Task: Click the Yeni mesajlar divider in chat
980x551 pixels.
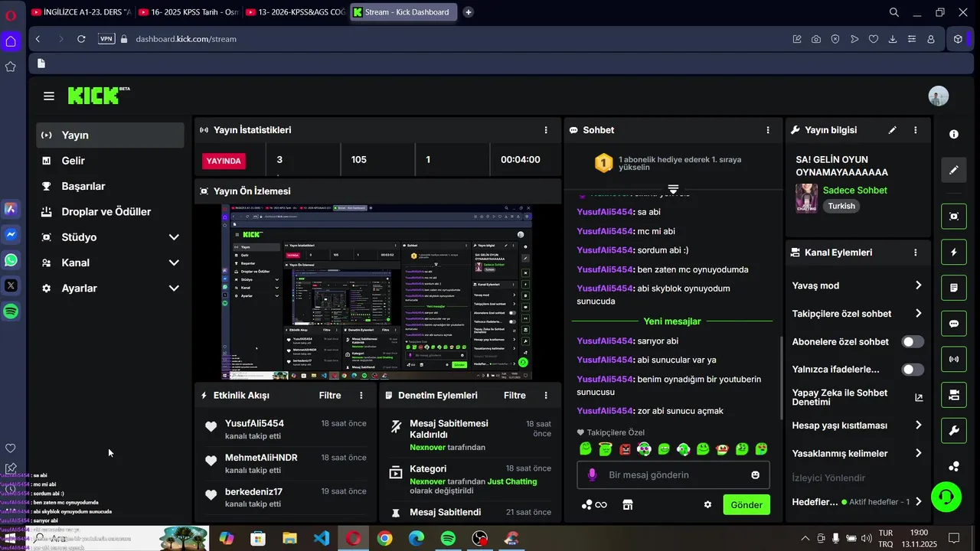Action: (x=672, y=321)
